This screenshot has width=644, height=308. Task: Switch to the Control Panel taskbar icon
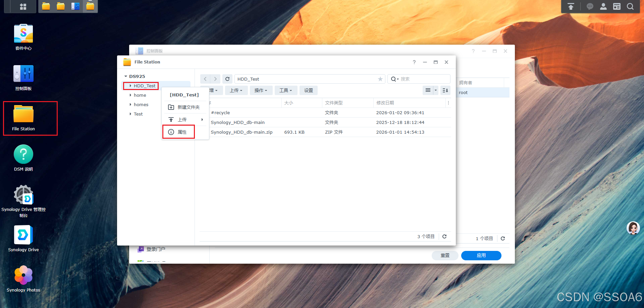tap(75, 6)
